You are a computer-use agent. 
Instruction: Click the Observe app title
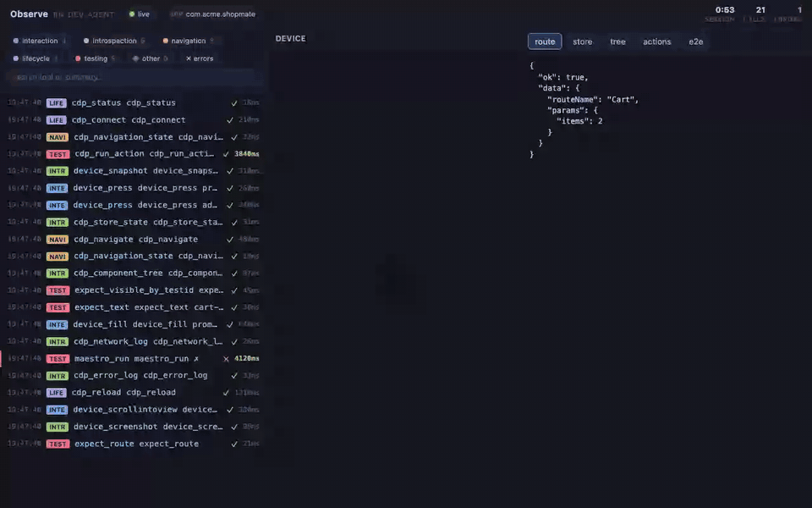(29, 14)
